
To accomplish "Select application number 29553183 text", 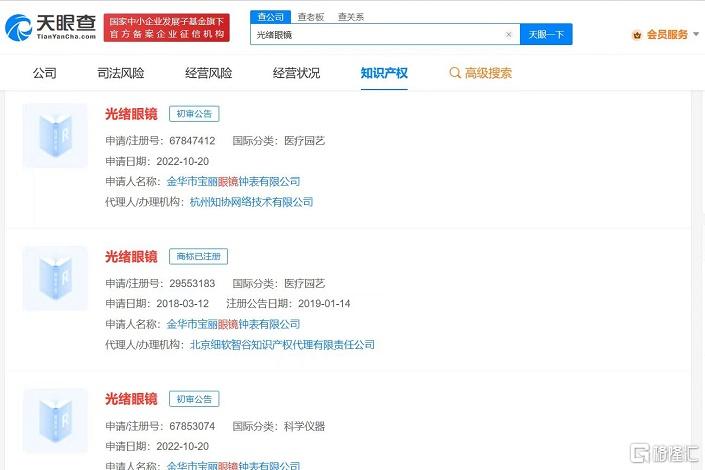I will (x=192, y=283).
